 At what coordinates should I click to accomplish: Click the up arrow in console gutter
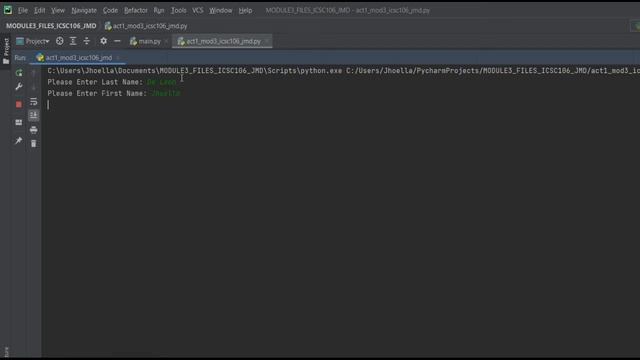coord(33,73)
